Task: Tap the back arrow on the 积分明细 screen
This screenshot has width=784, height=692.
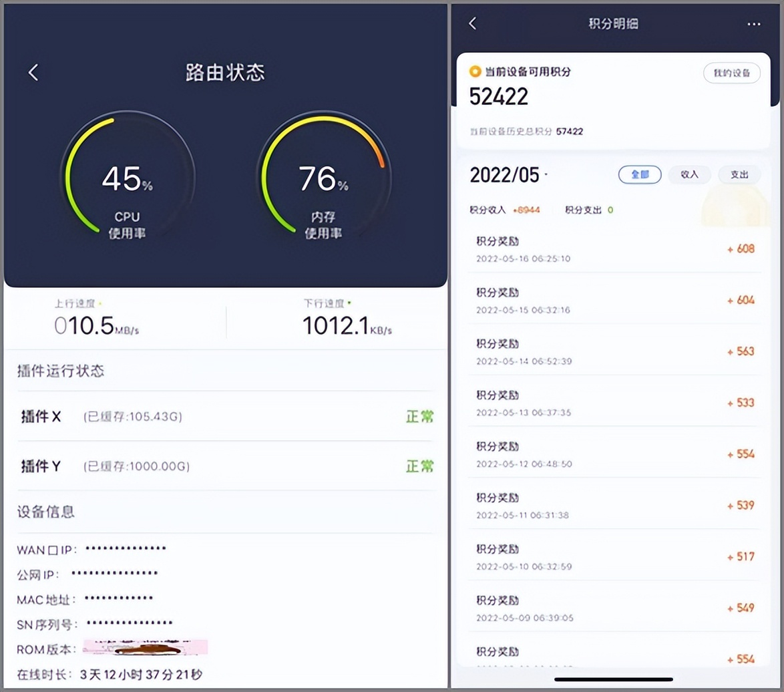Action: tap(473, 23)
